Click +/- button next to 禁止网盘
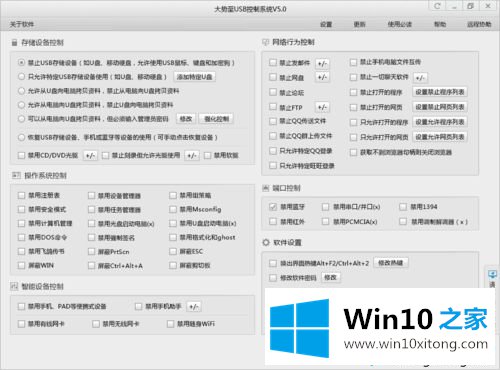Image resolution: width=500 pixels, height=370 pixels. point(322,77)
